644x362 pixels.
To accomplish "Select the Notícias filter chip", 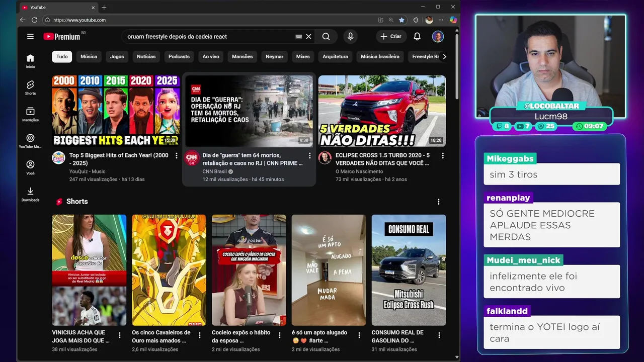I will pyautogui.click(x=146, y=57).
